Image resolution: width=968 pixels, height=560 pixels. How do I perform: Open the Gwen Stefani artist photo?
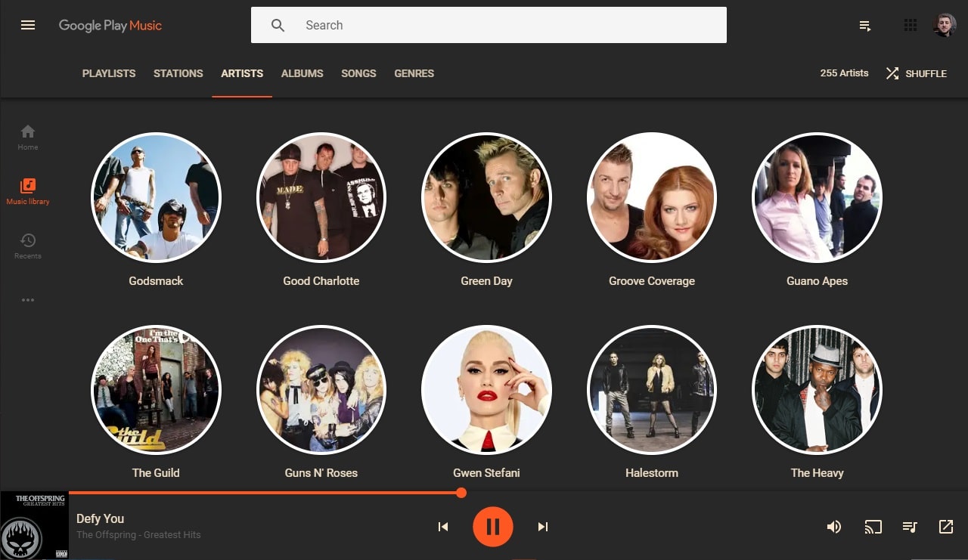486,390
